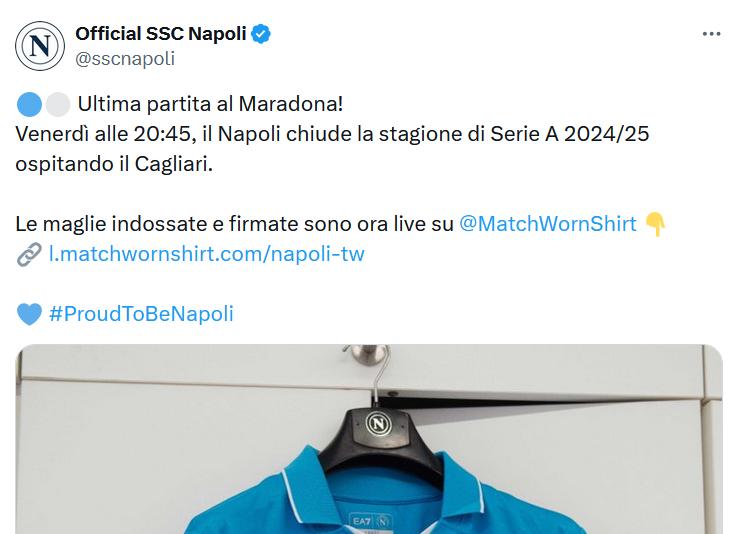Click the 'ospitando il Cagliari' tweet line
Screen dimensions: 742x534
pyautogui.click(x=114, y=164)
